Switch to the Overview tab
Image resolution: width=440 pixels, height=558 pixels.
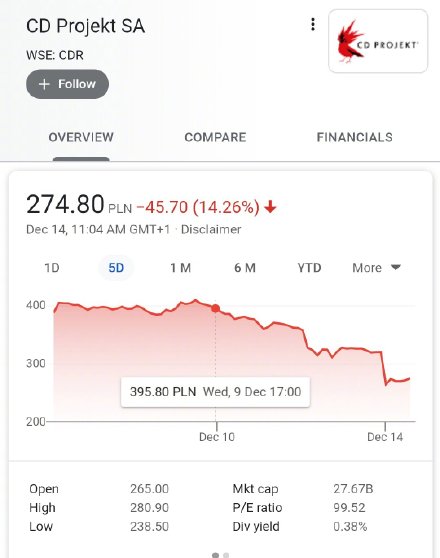81,137
